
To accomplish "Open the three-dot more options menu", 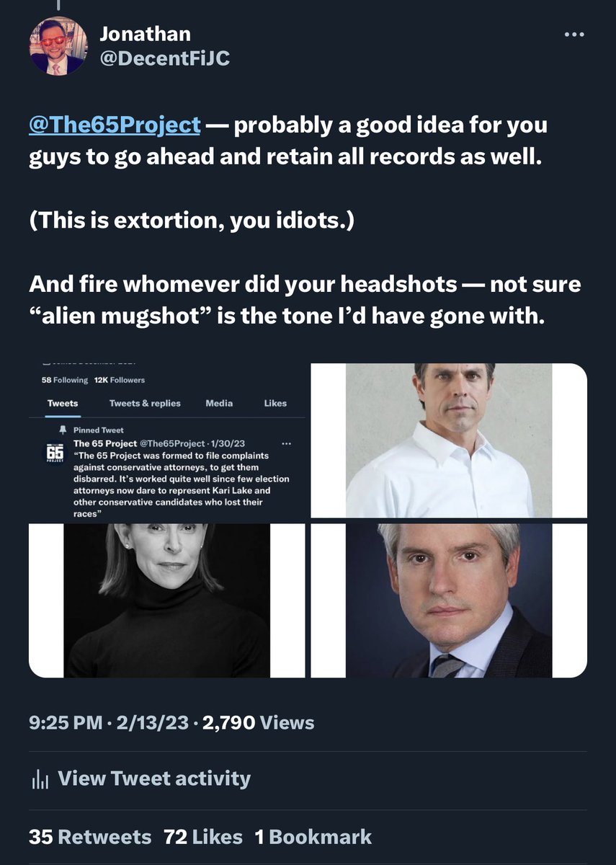I will (x=573, y=35).
